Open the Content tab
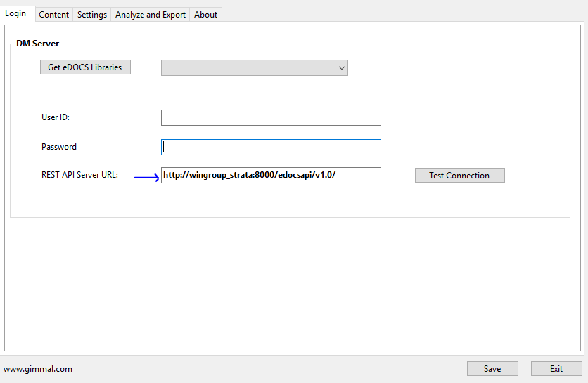This screenshot has width=588, height=383. pyautogui.click(x=53, y=14)
